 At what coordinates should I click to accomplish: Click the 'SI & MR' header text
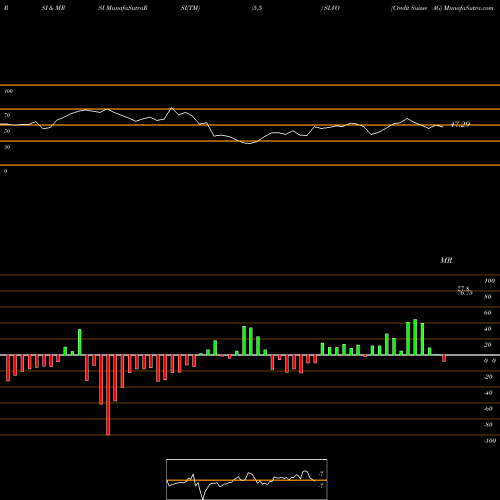click(x=53, y=8)
